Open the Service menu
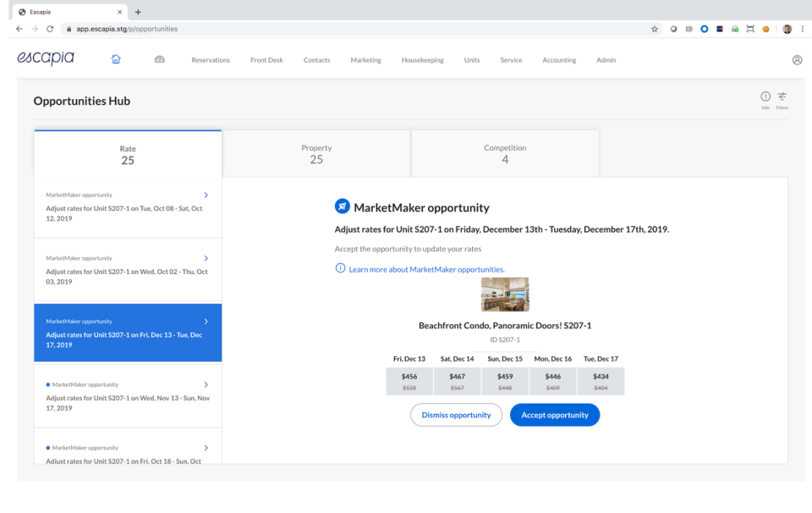The height and width of the screenshot is (513, 812). (x=511, y=60)
